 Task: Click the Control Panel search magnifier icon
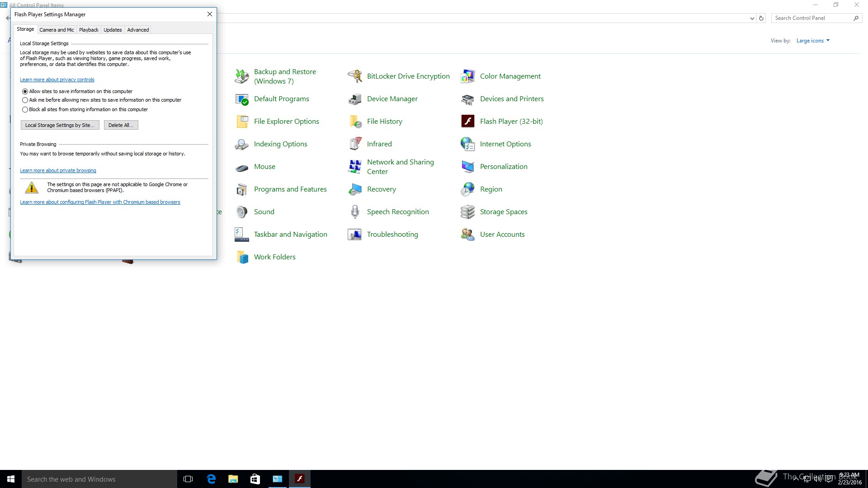click(x=856, y=18)
